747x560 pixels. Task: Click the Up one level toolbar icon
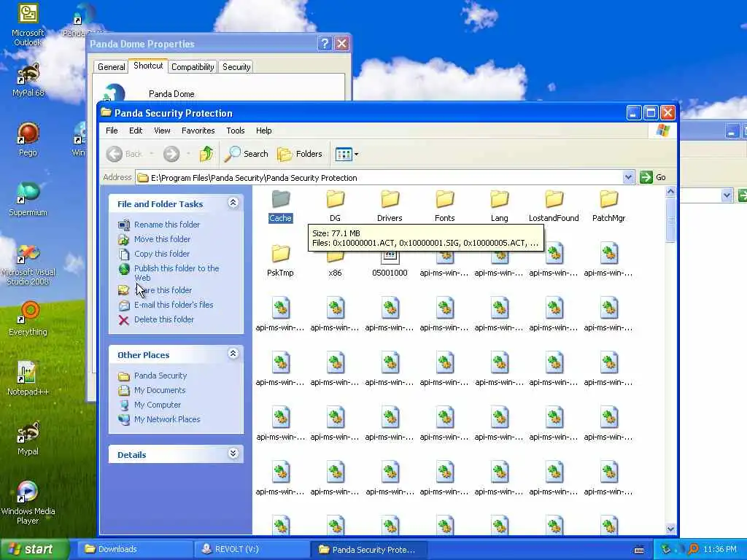click(206, 154)
